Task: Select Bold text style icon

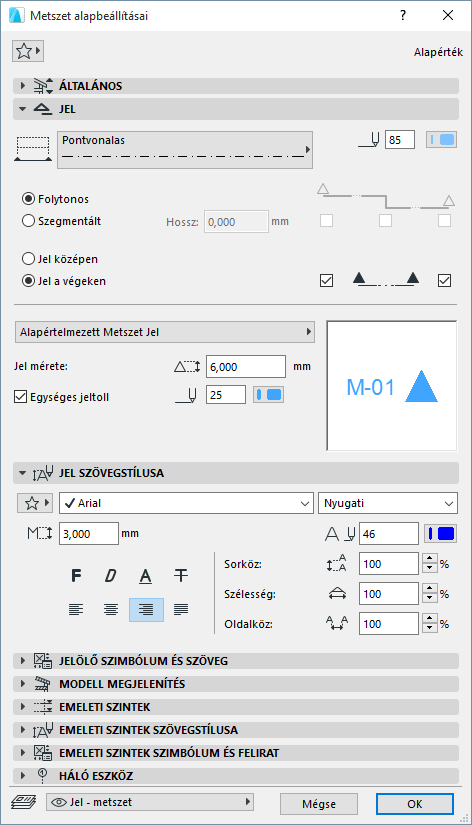Action: [x=76, y=576]
